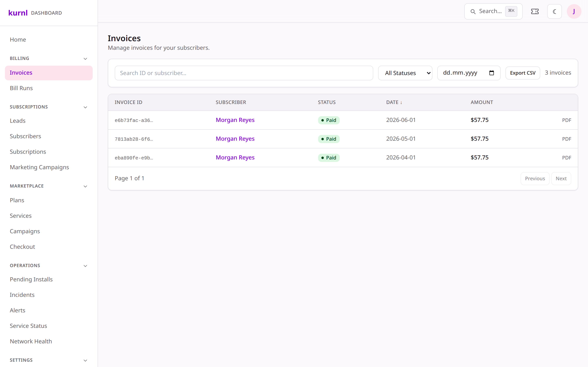Click the kurnl logo
588x367 pixels.
click(x=18, y=13)
